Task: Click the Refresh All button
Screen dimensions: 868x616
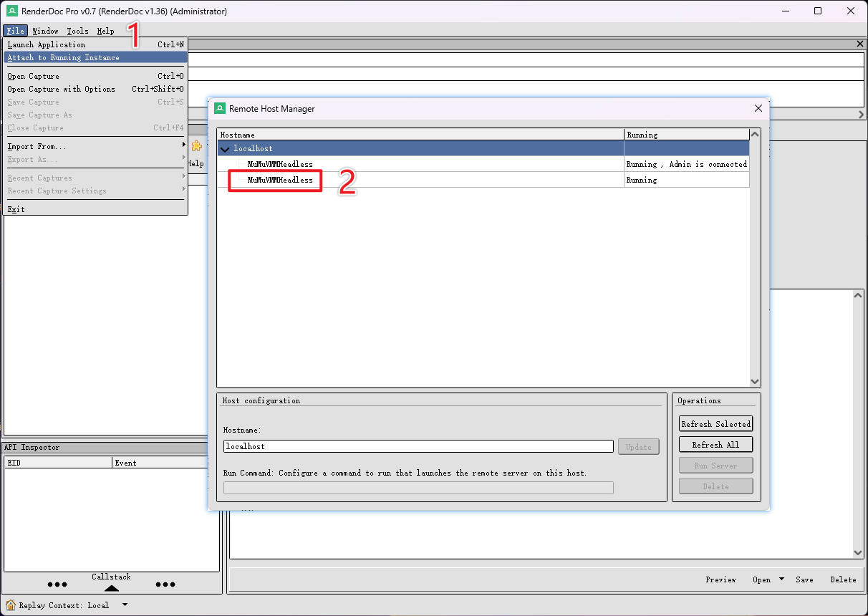Action: 715,445
